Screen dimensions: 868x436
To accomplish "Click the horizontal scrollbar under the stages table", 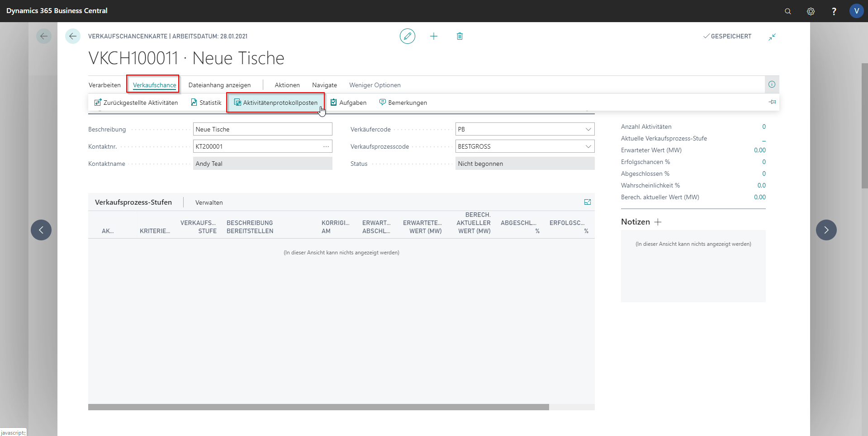I will pos(318,407).
